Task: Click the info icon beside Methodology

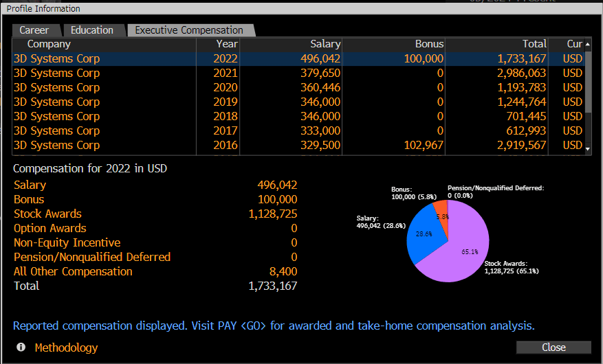Action: (x=21, y=348)
